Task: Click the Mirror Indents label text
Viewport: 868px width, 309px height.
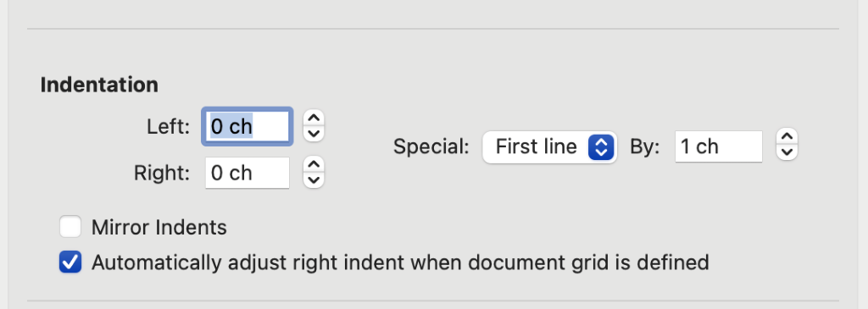Action: point(159,228)
